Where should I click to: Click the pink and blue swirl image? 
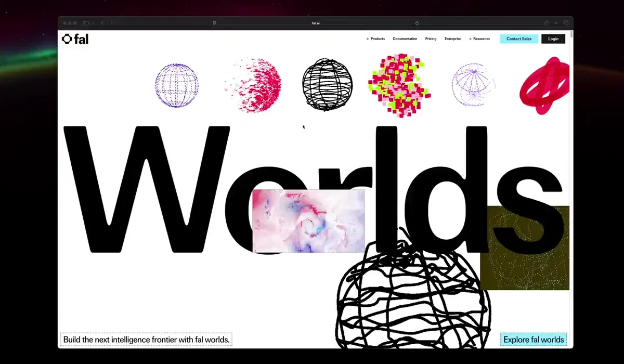pyautogui.click(x=309, y=221)
